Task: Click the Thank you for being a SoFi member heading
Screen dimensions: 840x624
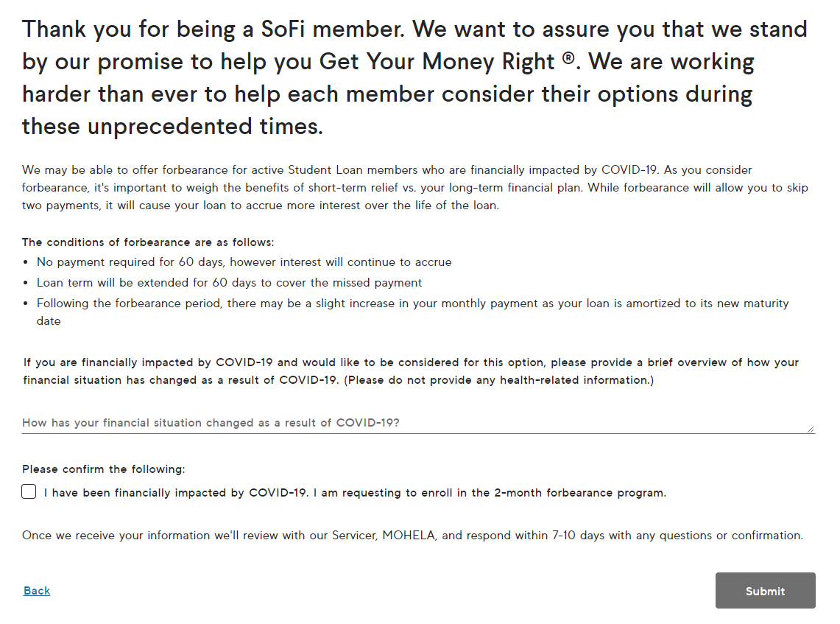Action: click(x=414, y=78)
